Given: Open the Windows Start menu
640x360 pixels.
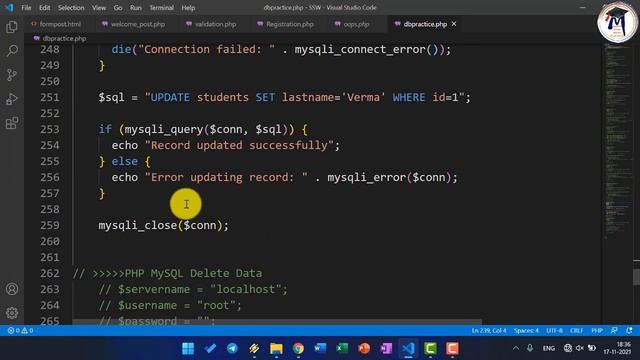Looking at the screenshot, I should click(x=188, y=348).
